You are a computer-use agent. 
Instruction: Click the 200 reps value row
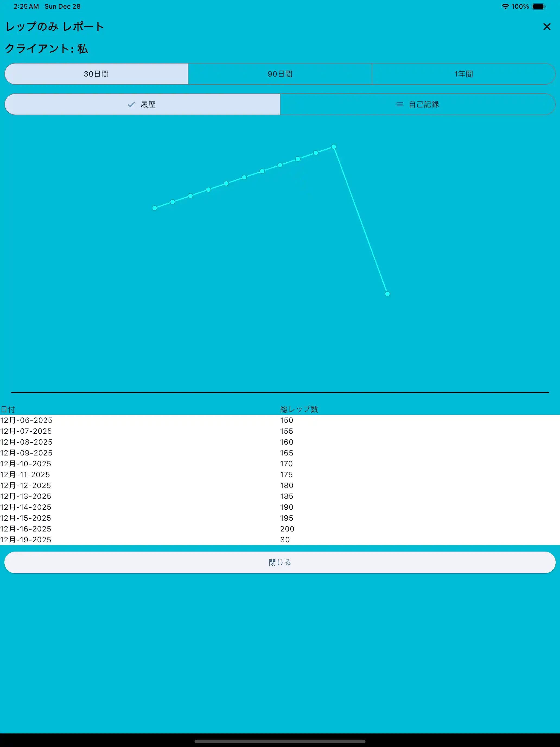pos(287,529)
